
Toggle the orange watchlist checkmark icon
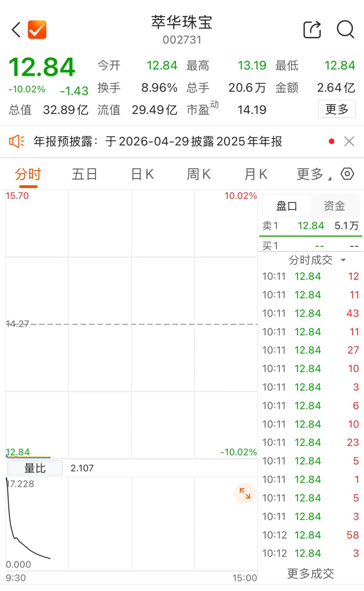pyautogui.click(x=37, y=30)
